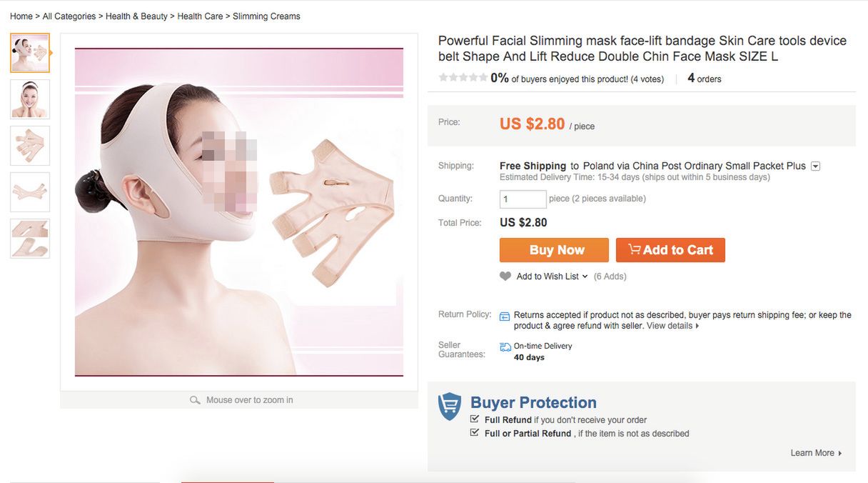Expand View details of return policy
Viewport: 868px width, 483px height.
pyautogui.click(x=673, y=326)
